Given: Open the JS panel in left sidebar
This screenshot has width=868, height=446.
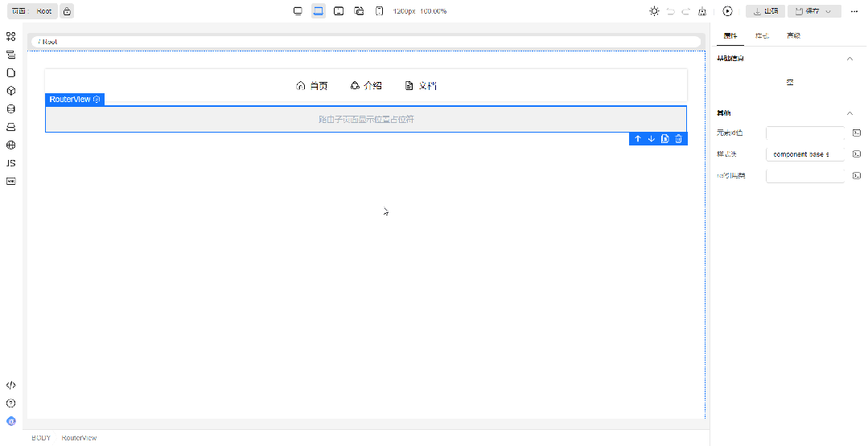Looking at the screenshot, I should 10,163.
